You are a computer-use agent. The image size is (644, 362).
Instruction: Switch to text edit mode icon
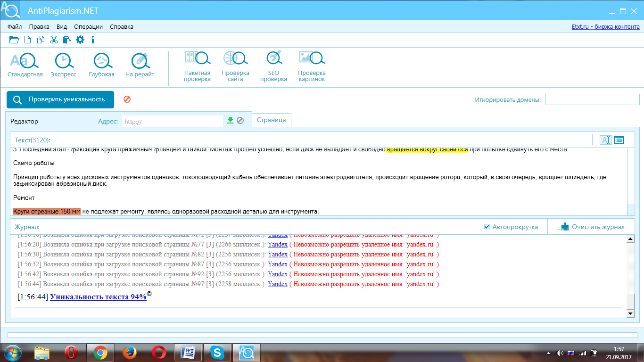[605, 140]
